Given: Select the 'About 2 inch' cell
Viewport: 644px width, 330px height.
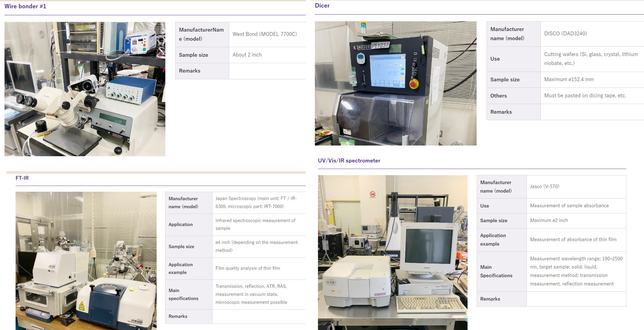Looking at the screenshot, I should [267, 55].
